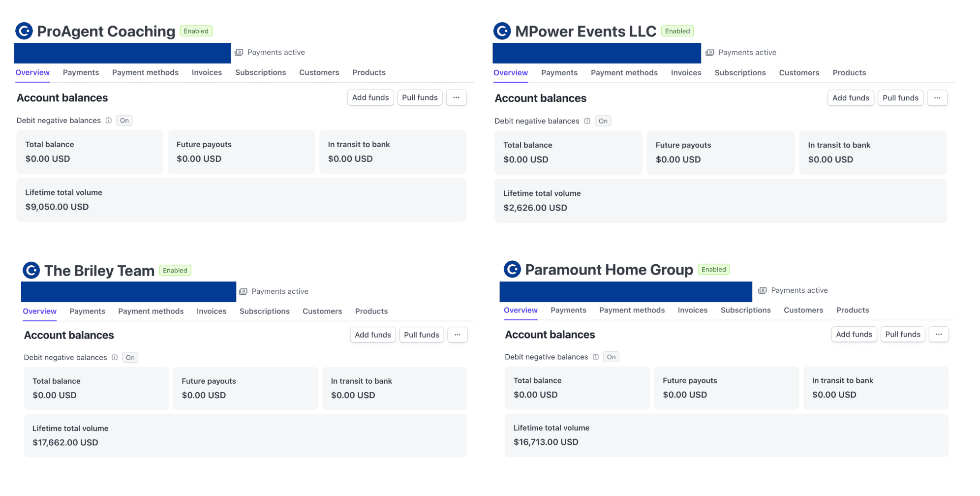Toggle The Briley Team debit negative balances On

130,358
